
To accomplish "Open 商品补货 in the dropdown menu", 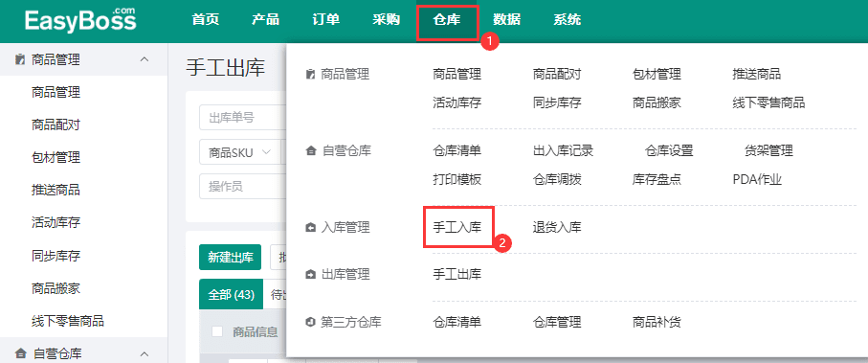I will [657, 322].
